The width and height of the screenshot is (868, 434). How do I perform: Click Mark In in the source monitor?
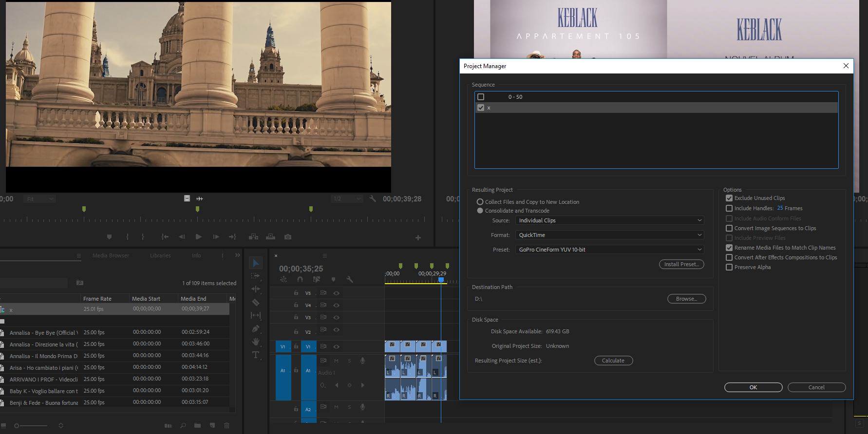127,237
